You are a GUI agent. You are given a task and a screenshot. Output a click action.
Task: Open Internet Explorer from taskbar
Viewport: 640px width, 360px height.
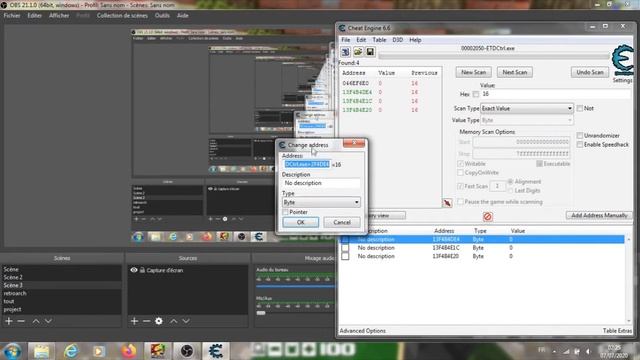coord(71,351)
